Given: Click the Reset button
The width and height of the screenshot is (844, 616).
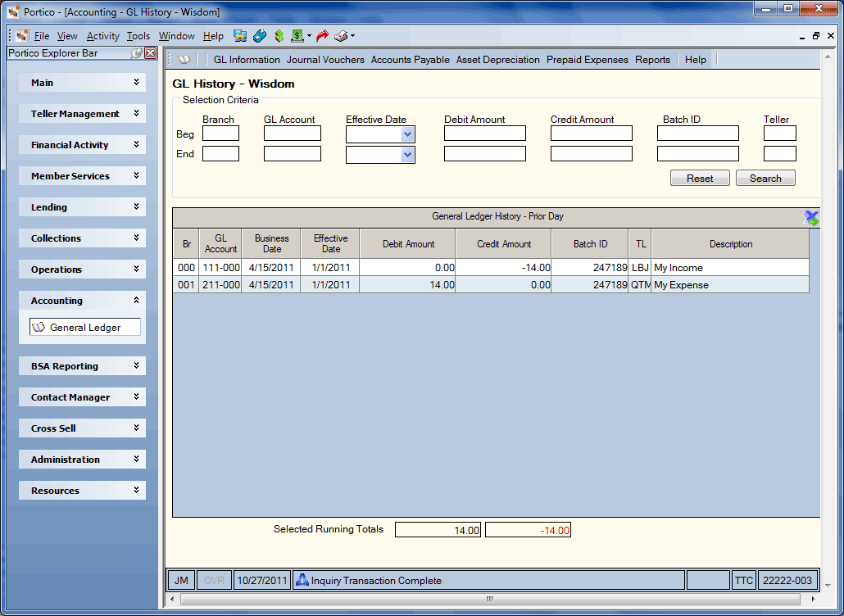Looking at the screenshot, I should [x=700, y=178].
